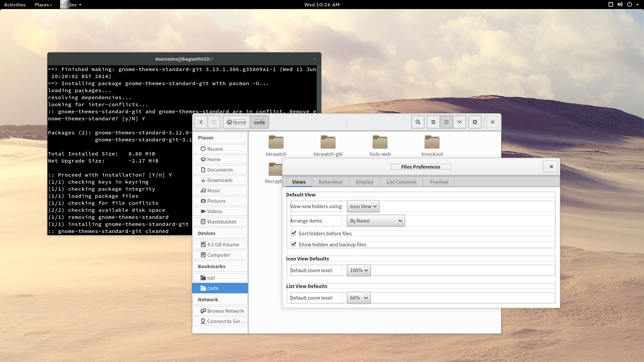The height and width of the screenshot is (362, 644).
Task: Open Computer in the Devices list
Action: pos(220,255)
